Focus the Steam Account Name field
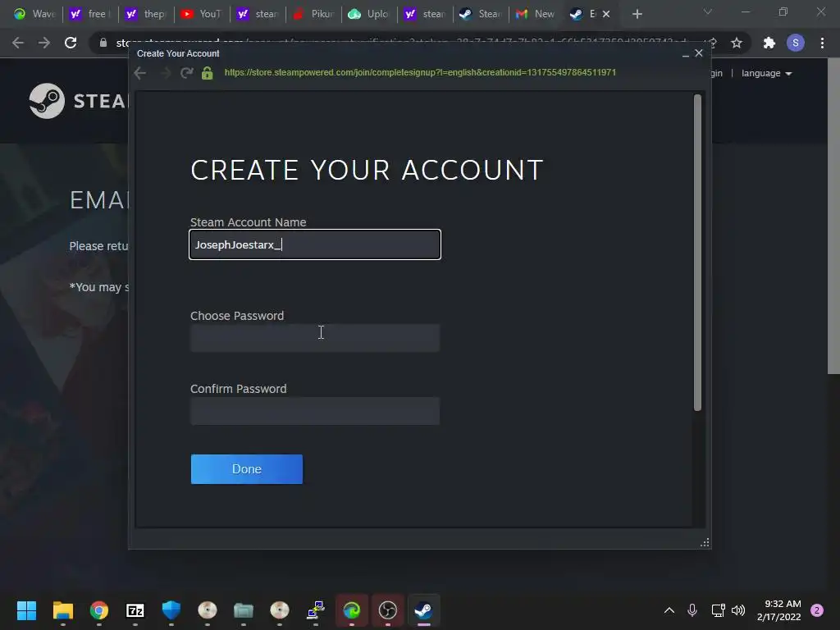The width and height of the screenshot is (840, 630). point(314,244)
